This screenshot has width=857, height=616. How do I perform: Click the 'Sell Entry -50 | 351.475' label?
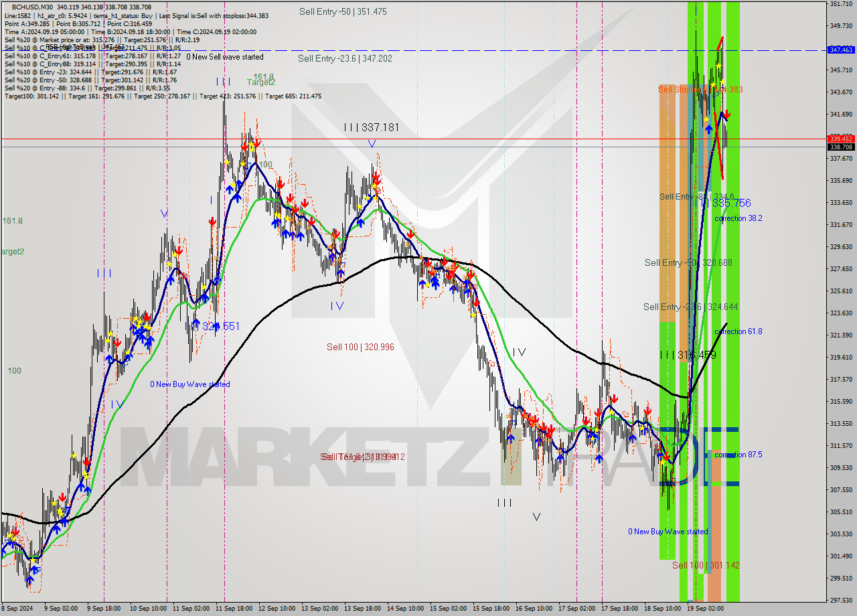click(343, 11)
